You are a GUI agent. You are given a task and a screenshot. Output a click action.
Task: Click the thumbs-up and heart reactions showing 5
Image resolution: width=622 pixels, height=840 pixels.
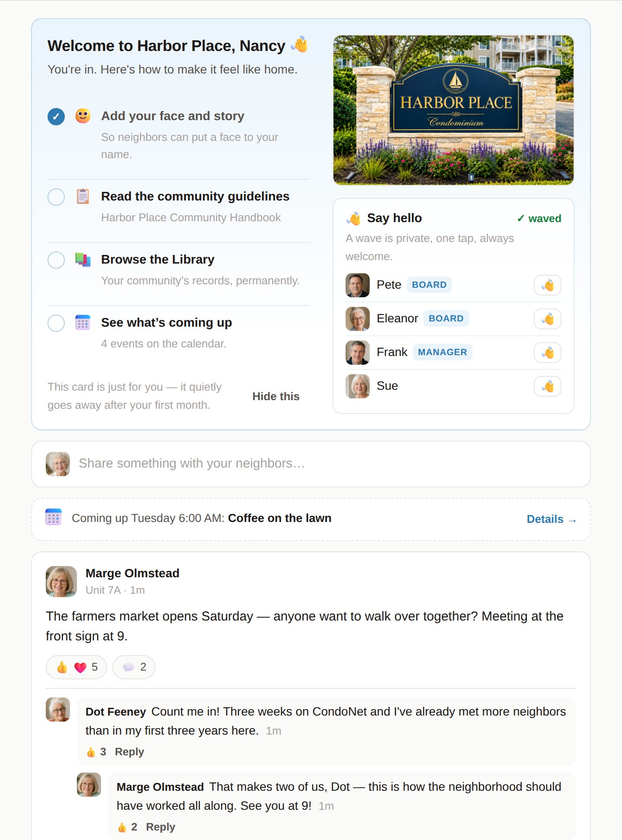(76, 667)
